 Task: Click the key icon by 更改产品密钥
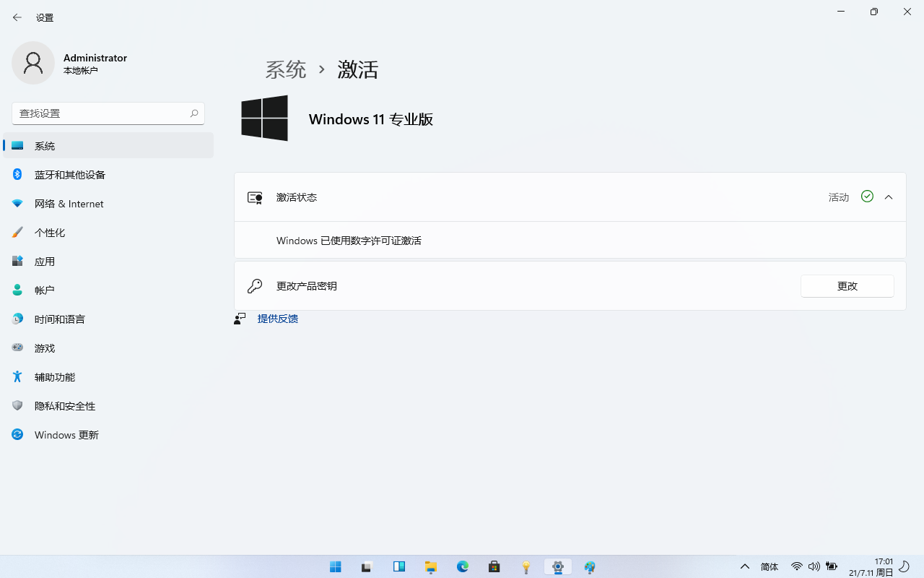click(x=255, y=286)
